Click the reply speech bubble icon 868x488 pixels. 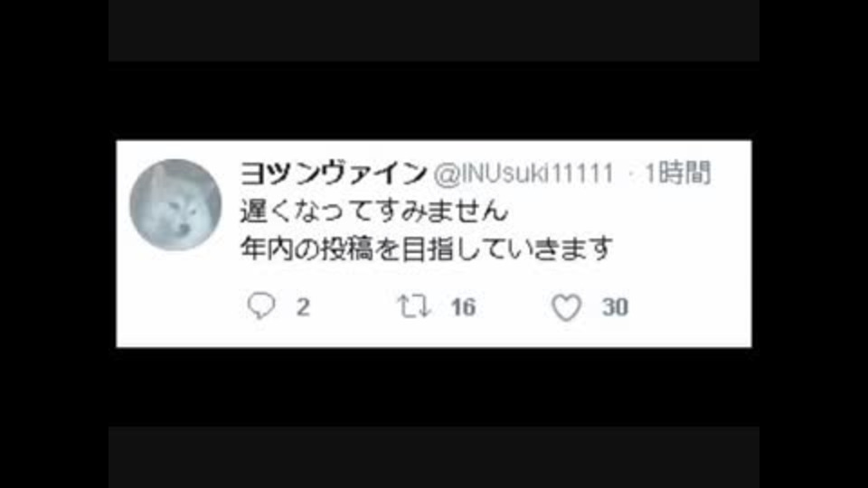pyautogui.click(x=261, y=306)
